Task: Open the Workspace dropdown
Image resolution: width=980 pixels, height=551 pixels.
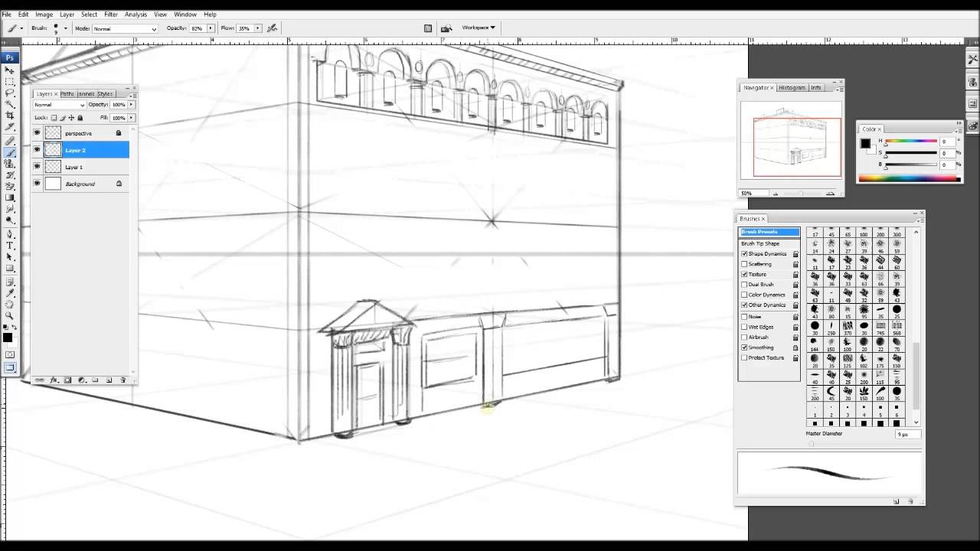Action: [x=479, y=28]
